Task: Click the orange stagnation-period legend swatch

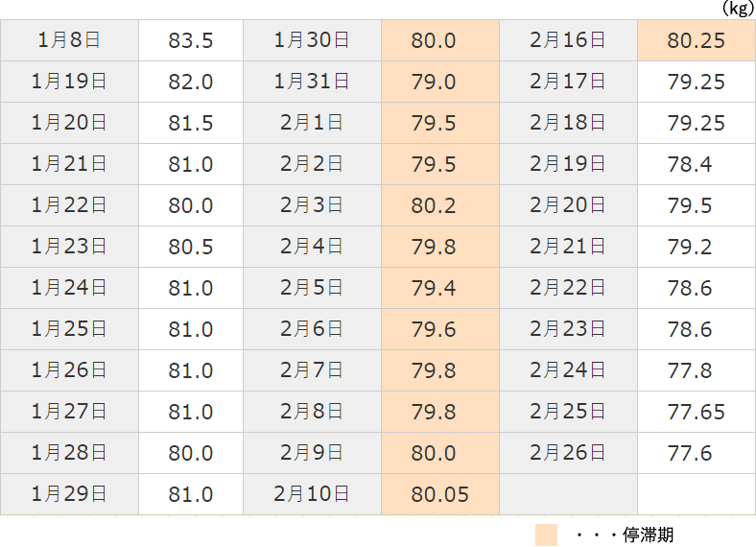Action: [x=546, y=535]
